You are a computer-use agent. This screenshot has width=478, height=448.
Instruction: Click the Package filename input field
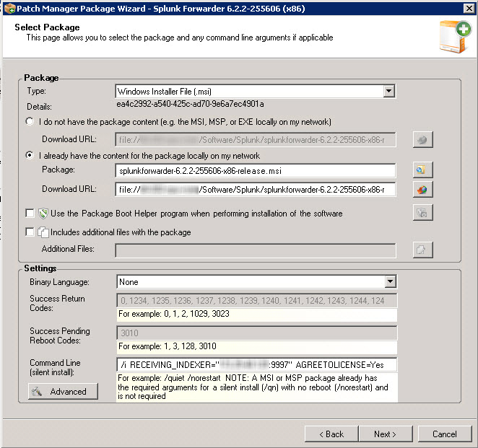click(256, 170)
